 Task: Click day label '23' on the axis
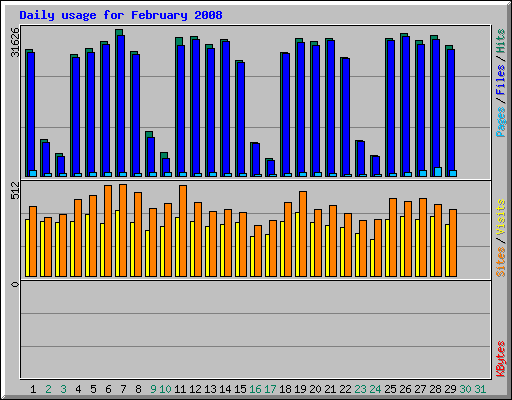click(x=360, y=389)
